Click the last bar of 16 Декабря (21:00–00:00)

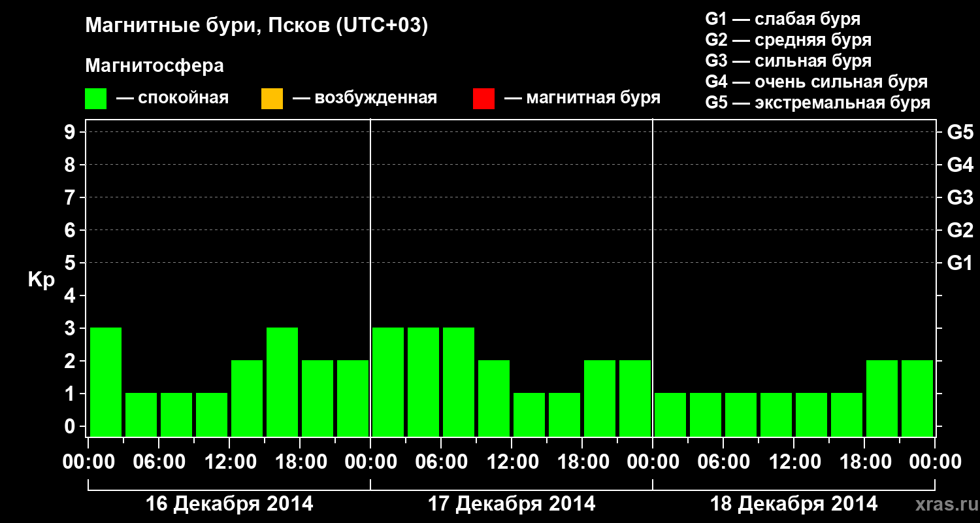click(x=353, y=398)
